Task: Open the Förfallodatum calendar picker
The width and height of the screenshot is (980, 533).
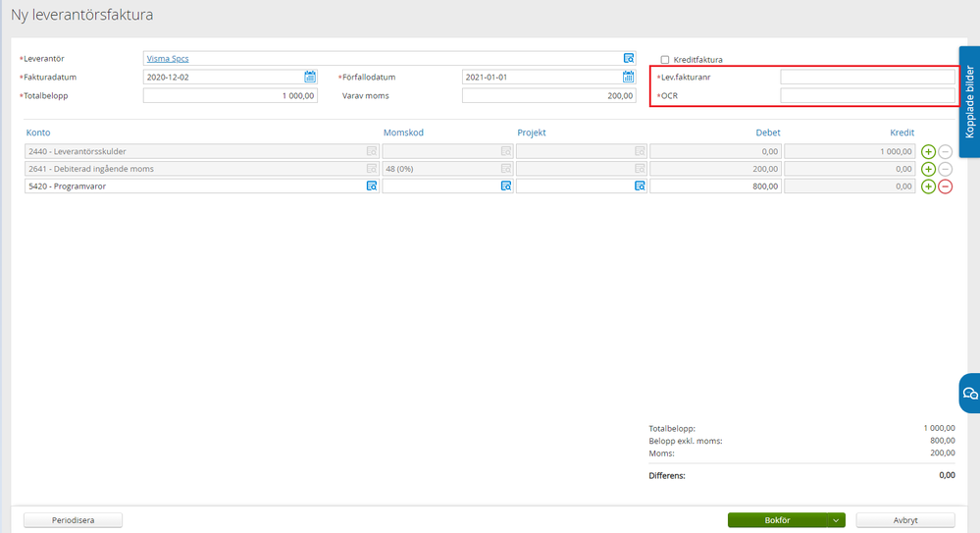Action: tap(629, 77)
